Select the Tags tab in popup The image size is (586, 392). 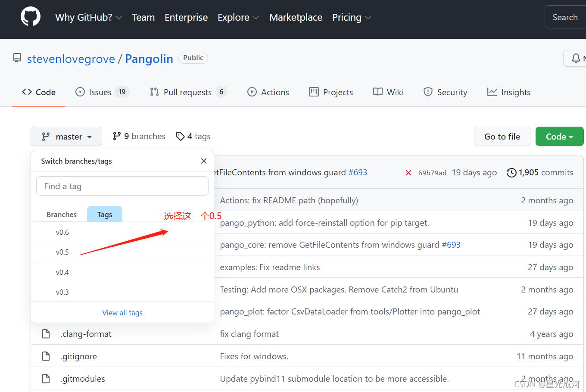point(105,215)
